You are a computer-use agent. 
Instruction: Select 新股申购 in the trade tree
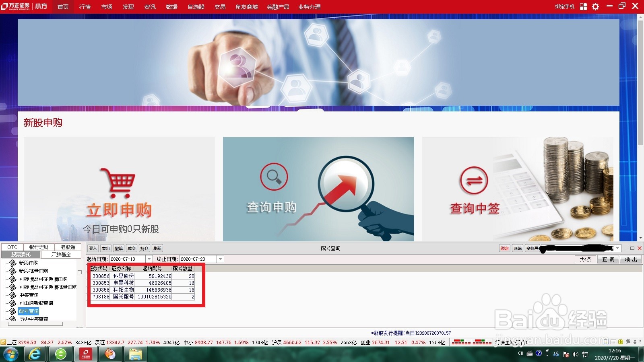pos(29,263)
